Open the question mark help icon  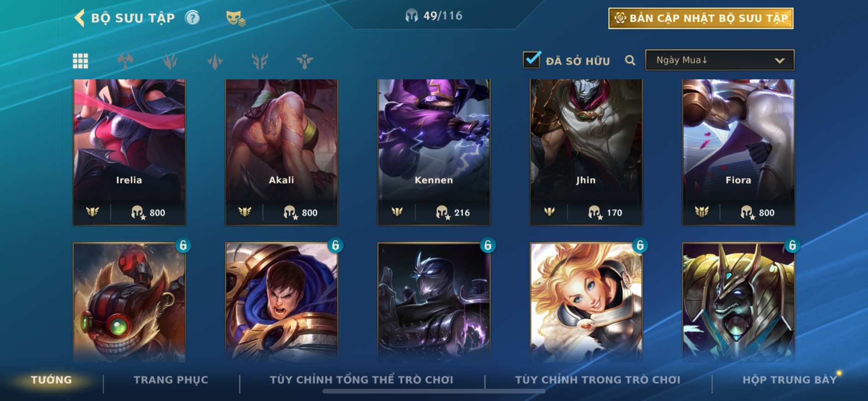point(192,18)
